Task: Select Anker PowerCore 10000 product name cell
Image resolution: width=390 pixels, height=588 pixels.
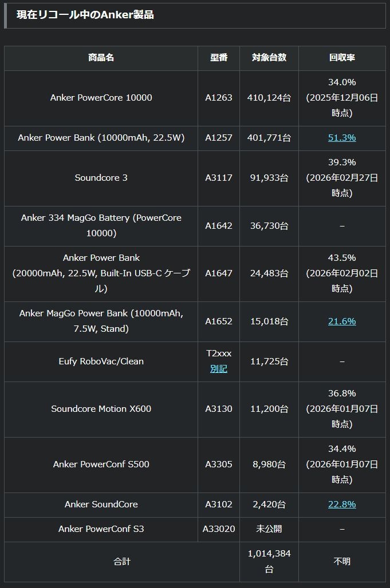Action: tap(101, 98)
